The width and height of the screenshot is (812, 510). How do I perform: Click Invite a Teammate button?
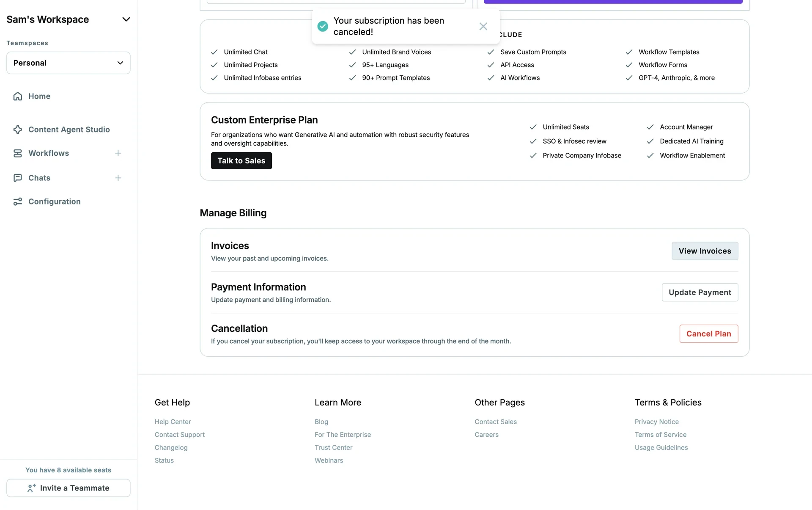point(69,488)
